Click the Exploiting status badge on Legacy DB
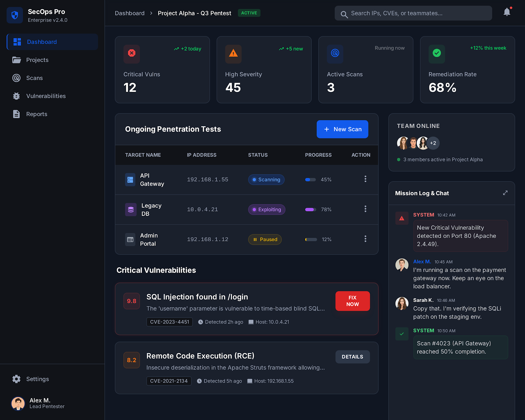 (x=266, y=209)
